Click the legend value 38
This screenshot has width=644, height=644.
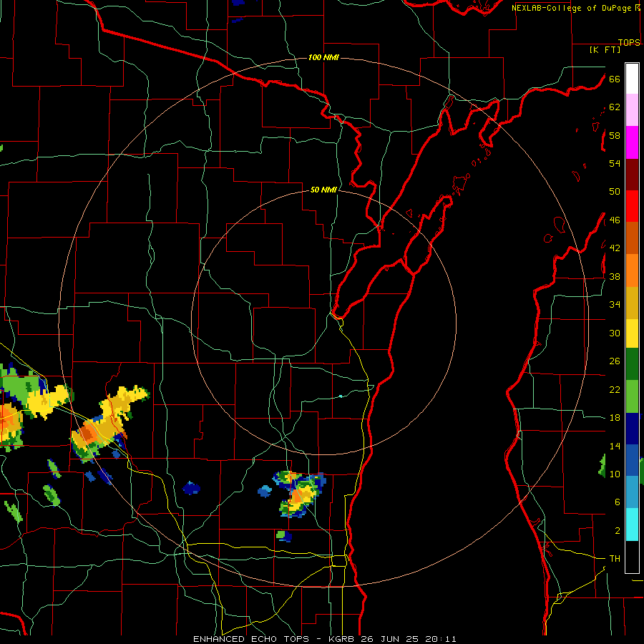tap(615, 276)
